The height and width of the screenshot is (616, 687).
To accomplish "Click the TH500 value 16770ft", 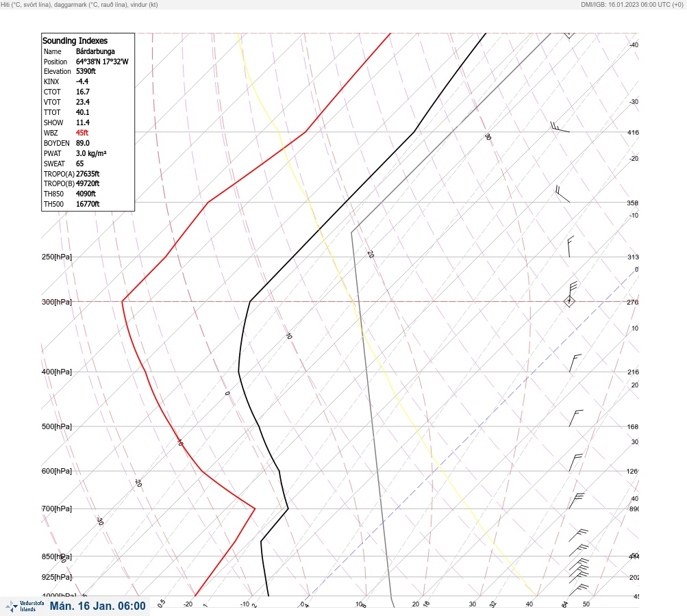I will tap(88, 204).
